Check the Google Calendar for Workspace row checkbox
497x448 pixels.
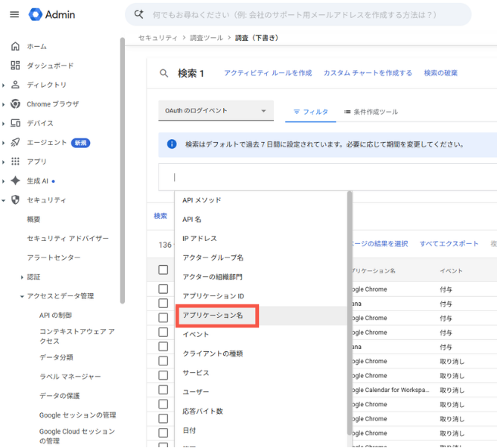pyautogui.click(x=163, y=390)
